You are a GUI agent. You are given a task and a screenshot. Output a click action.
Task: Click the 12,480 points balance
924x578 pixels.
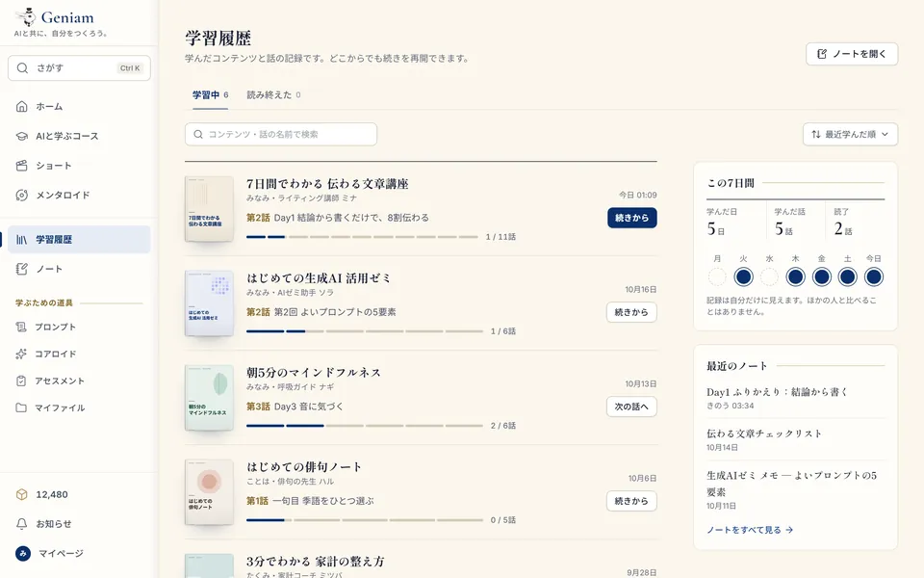point(52,494)
